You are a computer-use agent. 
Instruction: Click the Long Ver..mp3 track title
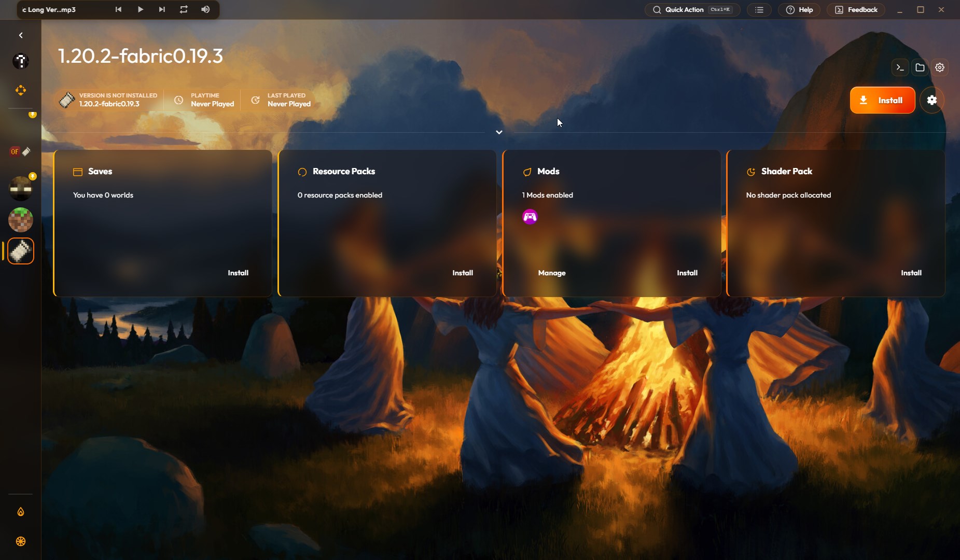pyautogui.click(x=49, y=9)
